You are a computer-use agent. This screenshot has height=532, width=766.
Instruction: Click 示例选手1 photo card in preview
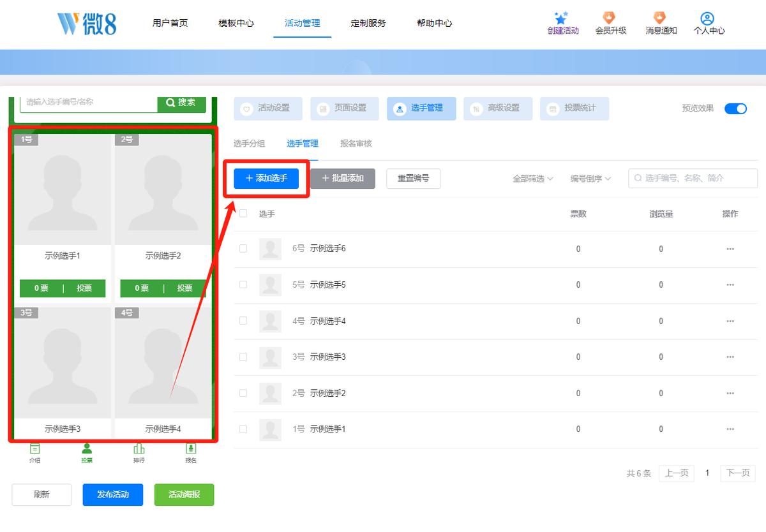(63, 189)
